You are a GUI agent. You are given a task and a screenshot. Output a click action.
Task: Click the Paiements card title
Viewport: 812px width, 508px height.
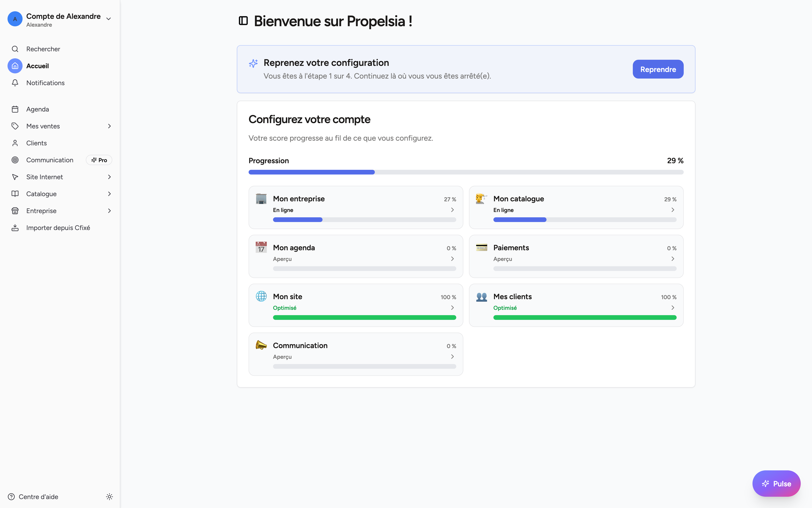point(511,248)
